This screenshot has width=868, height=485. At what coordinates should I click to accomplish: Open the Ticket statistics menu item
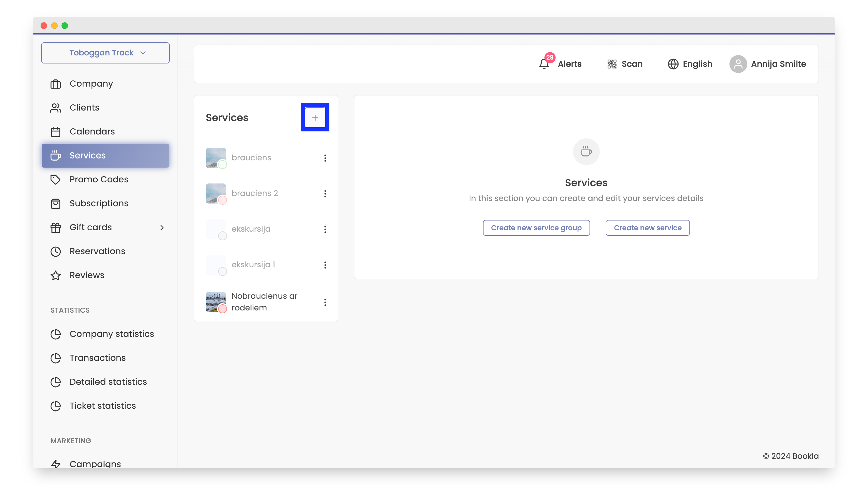coord(102,406)
